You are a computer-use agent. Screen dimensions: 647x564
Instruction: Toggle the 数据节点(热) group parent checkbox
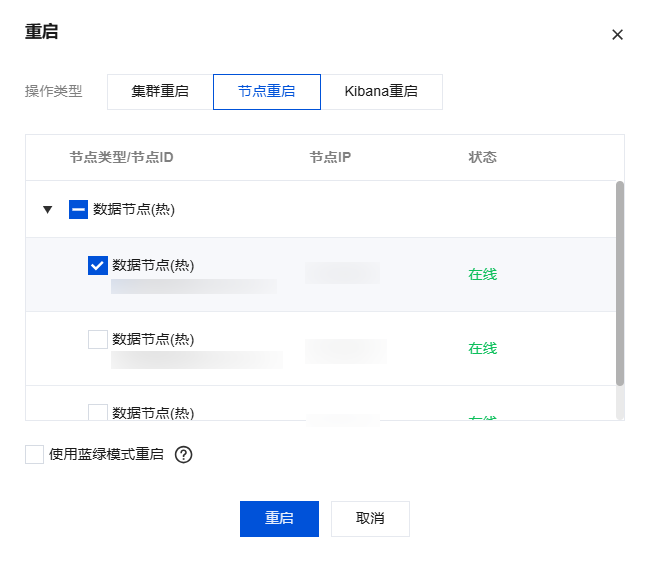[x=78, y=209]
